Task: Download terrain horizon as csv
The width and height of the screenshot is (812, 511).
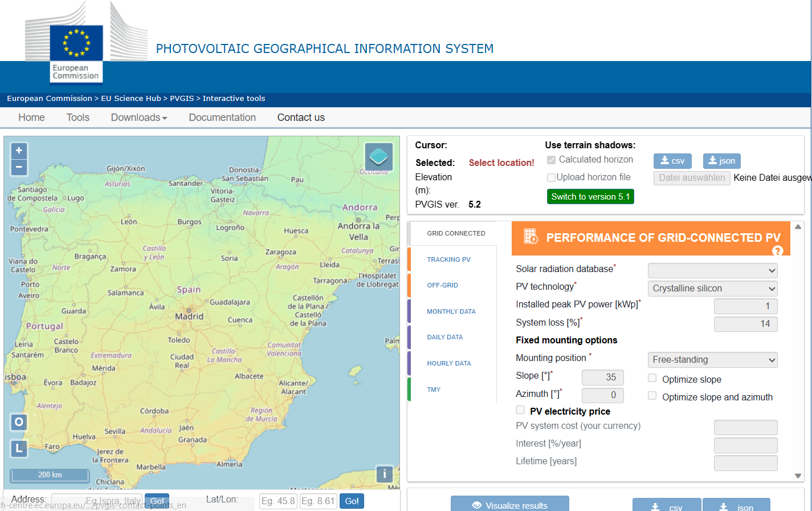Action: click(672, 161)
